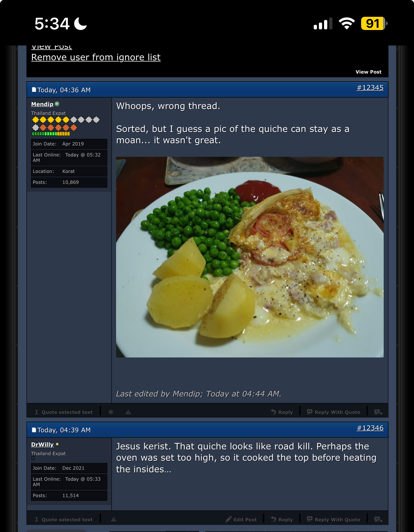Quote selected text on post #12345
This screenshot has height=532, width=414.
64,412
